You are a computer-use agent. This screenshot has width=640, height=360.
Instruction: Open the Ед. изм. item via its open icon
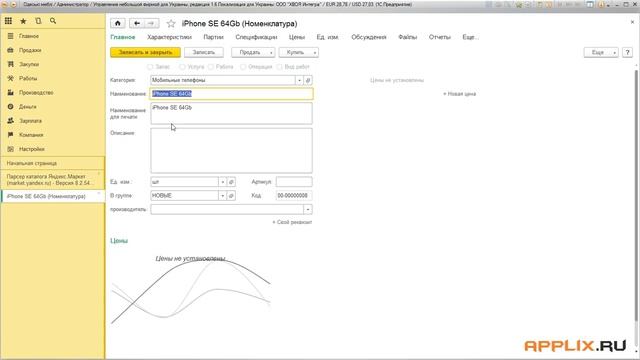click(x=231, y=182)
